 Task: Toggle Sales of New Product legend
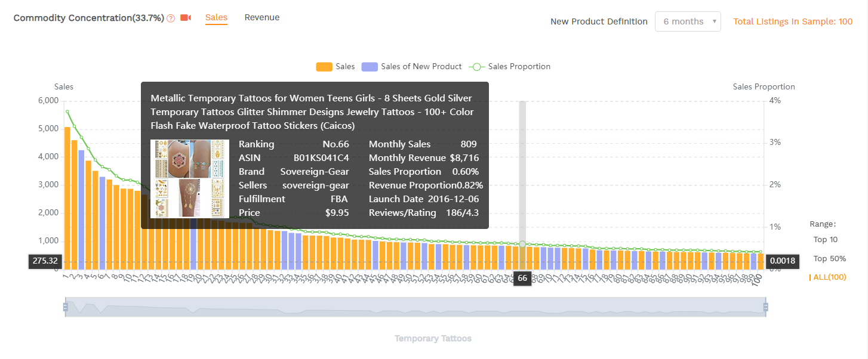pos(412,67)
